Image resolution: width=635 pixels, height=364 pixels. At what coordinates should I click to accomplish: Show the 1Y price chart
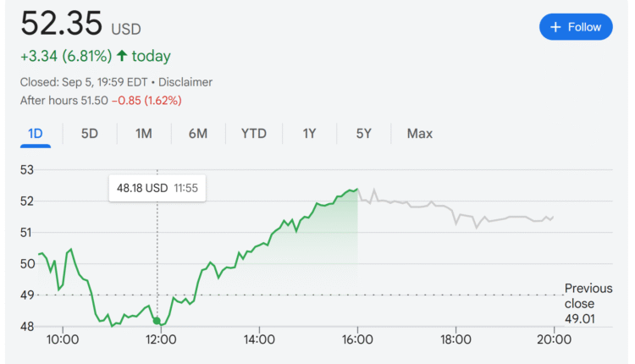click(309, 134)
